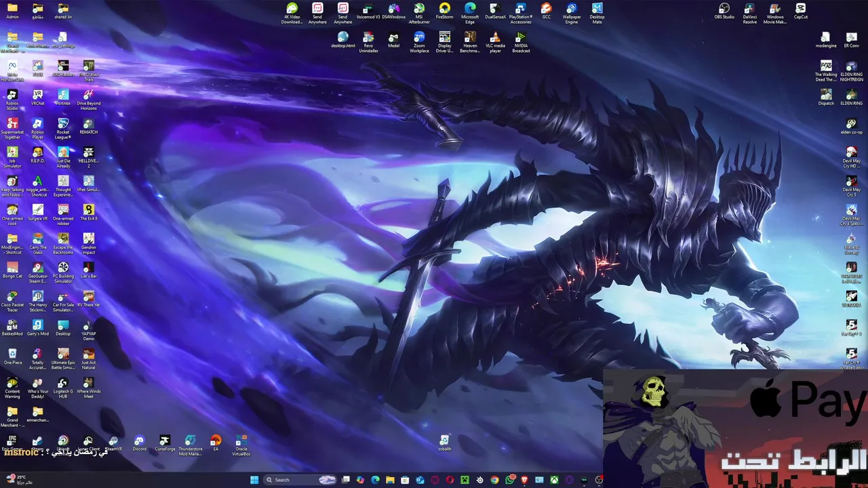Launch Revo Uninstaller shortcut
Screen dimensions: 868x488
click(x=368, y=43)
